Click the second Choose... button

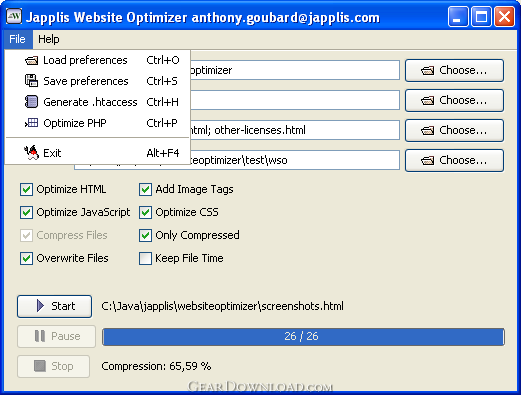tap(454, 100)
